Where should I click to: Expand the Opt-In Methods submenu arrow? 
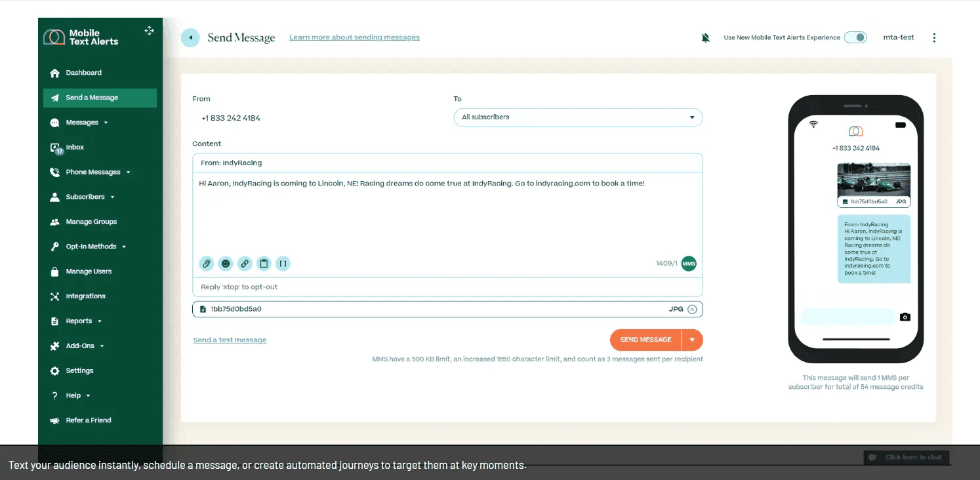[x=124, y=247]
